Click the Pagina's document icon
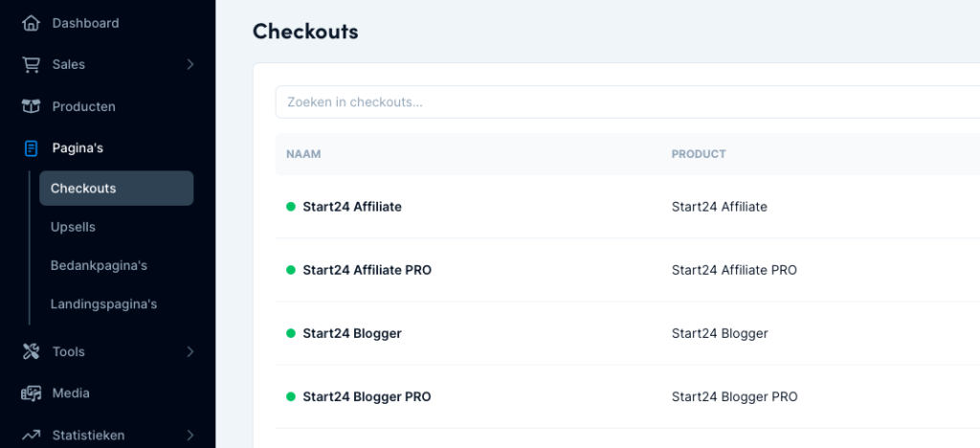The height and width of the screenshot is (448, 980). click(x=32, y=148)
